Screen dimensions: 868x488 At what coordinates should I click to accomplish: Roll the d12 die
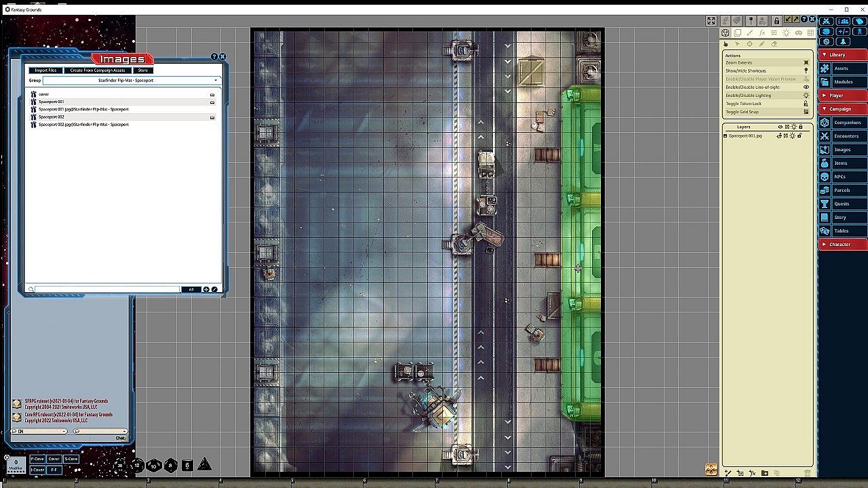click(x=138, y=465)
